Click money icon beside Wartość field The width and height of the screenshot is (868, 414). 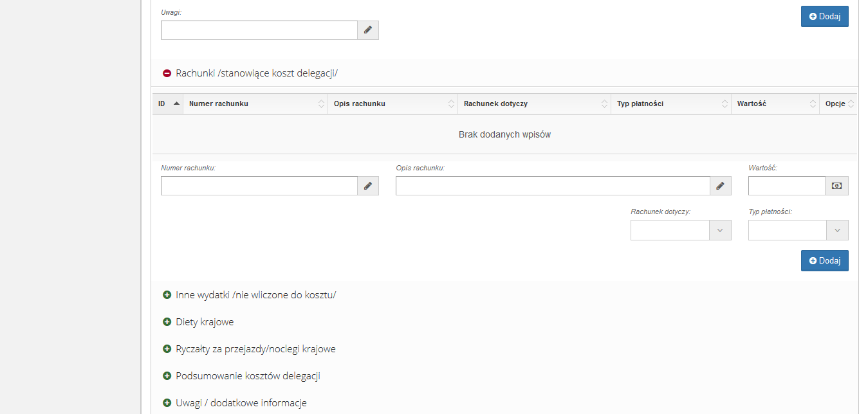click(x=836, y=186)
